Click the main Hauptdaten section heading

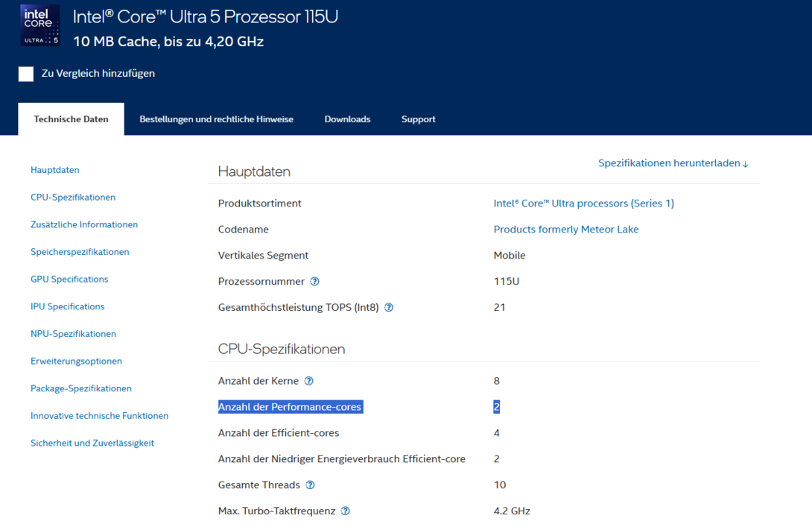(x=254, y=171)
